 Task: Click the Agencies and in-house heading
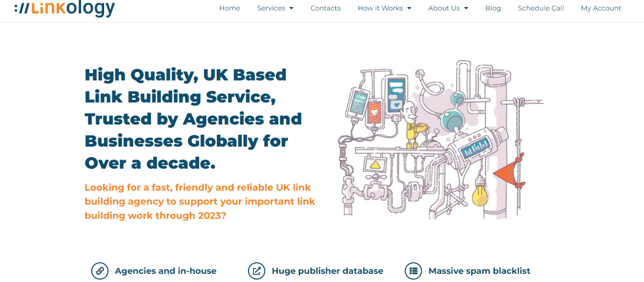click(166, 271)
